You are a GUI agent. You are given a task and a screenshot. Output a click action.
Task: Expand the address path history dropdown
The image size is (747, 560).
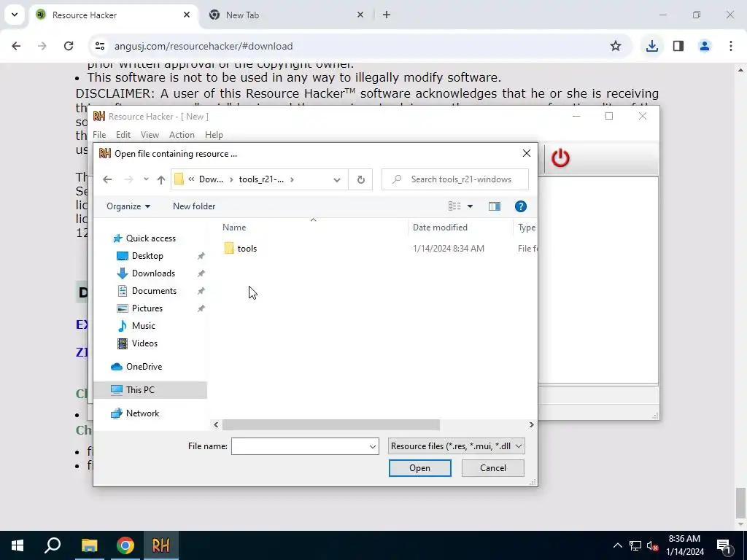coord(337,179)
